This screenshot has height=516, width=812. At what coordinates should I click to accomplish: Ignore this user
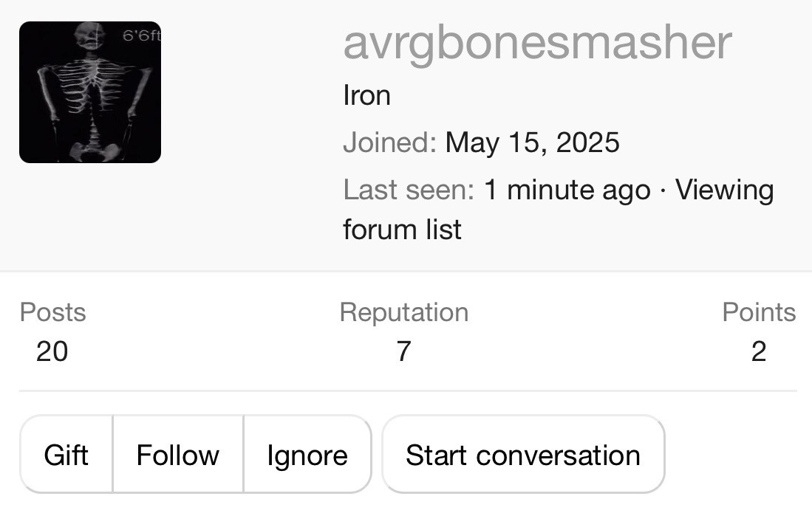click(x=307, y=455)
